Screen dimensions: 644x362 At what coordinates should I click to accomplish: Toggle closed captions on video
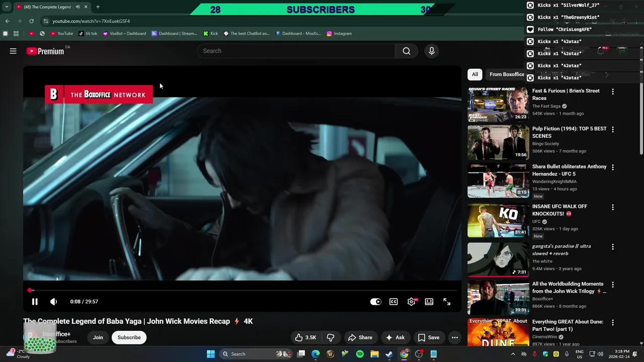click(x=393, y=302)
